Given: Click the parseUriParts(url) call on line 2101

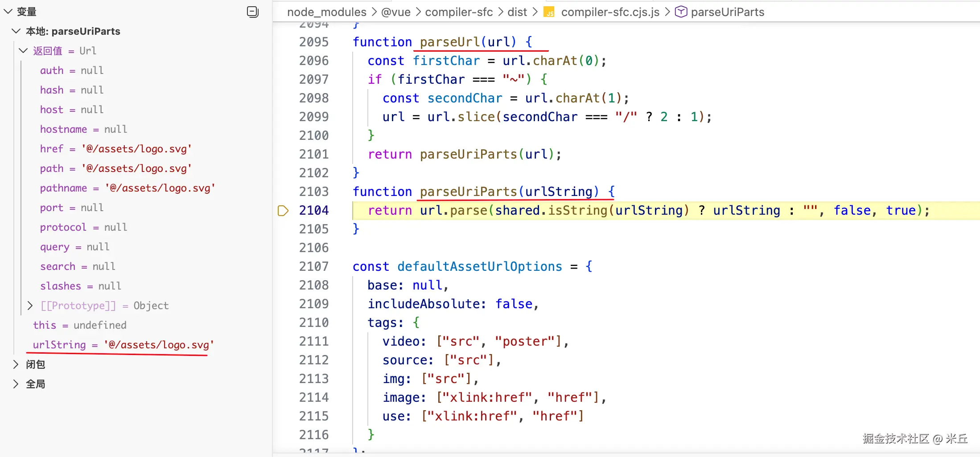Looking at the screenshot, I should (487, 154).
